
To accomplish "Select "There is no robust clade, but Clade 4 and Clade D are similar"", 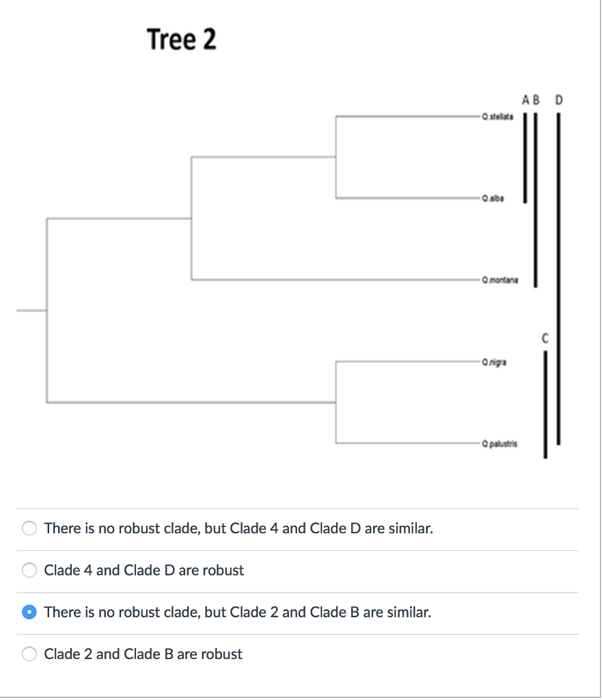I will click(29, 528).
